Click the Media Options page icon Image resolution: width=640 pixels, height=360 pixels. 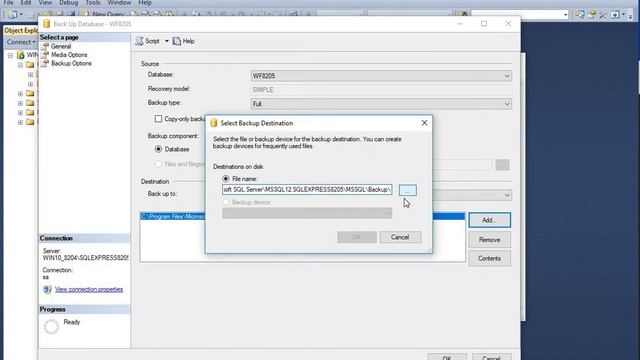click(x=45, y=55)
